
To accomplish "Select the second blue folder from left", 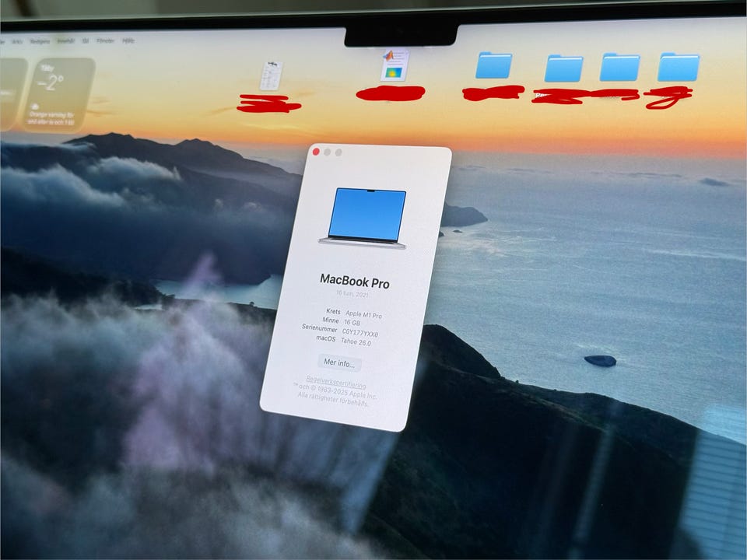I will click(563, 68).
